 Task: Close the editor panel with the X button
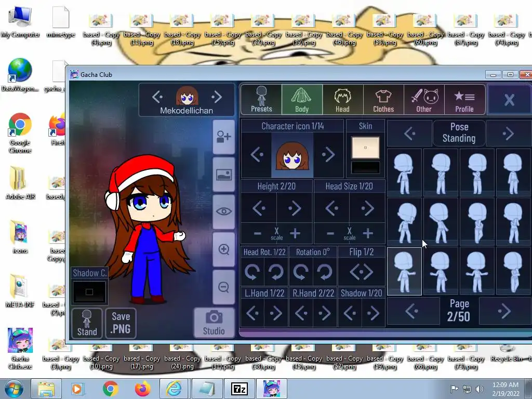509,100
